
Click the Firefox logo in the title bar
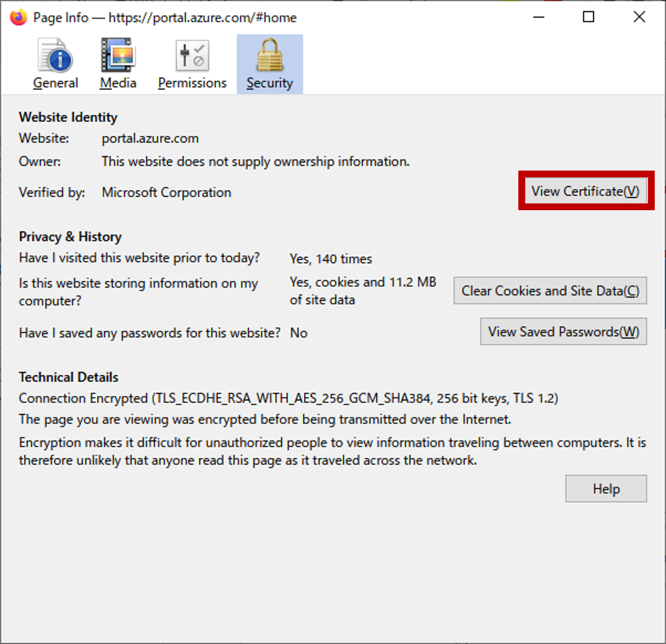tap(19, 17)
